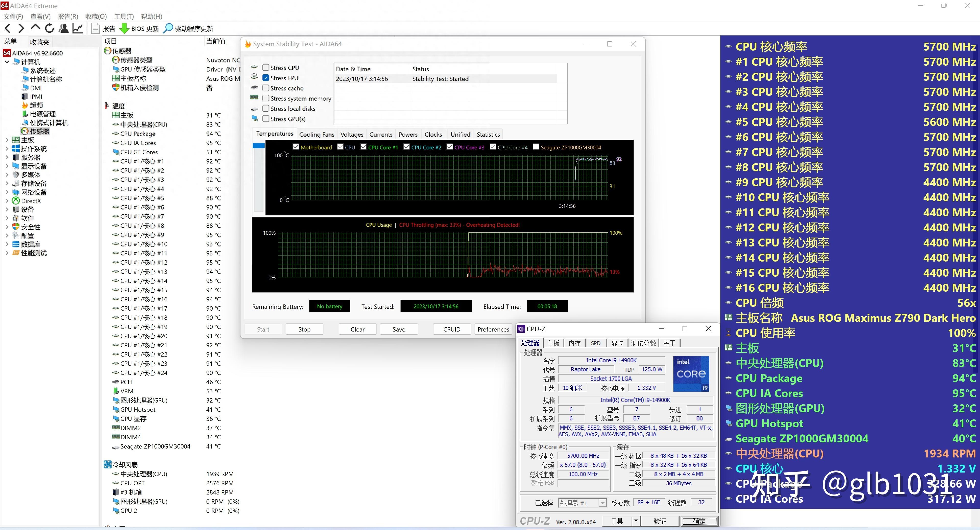This screenshot has width=980, height=530.
Task: Select 超频 item in the tree
Action: (x=36, y=105)
